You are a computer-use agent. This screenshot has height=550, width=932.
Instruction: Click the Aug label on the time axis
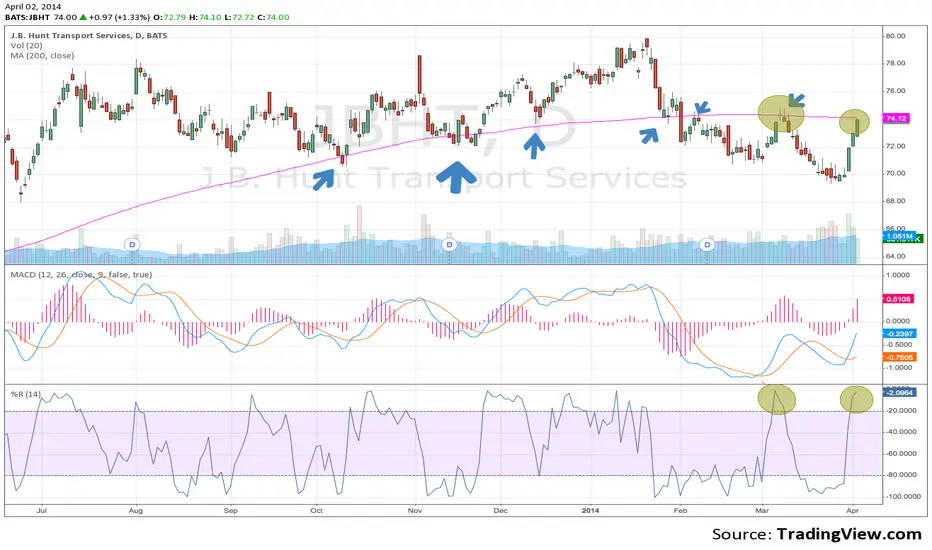point(136,510)
